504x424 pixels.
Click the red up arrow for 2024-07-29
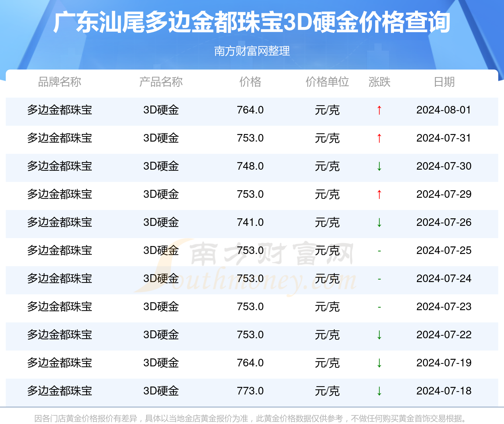pos(379,194)
